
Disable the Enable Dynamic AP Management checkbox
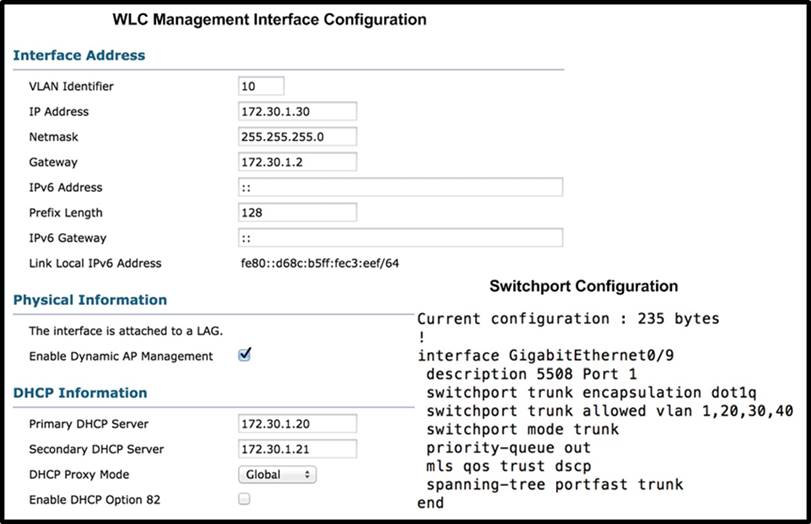244,355
